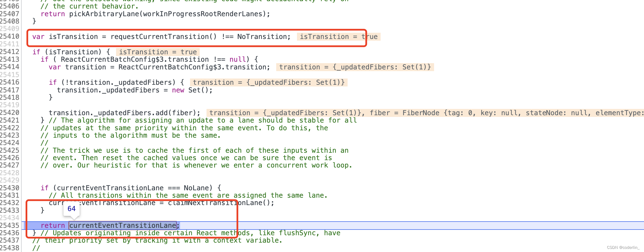Click line number 25417 in the gutter
Viewport: 644px width, 252px height.
click(x=10, y=90)
